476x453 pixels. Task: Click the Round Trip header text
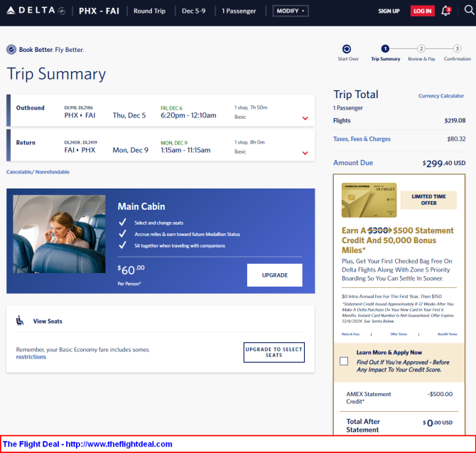point(149,11)
